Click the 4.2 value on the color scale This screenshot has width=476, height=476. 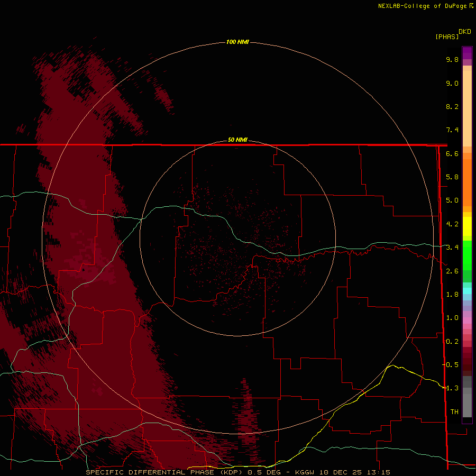pos(452,224)
